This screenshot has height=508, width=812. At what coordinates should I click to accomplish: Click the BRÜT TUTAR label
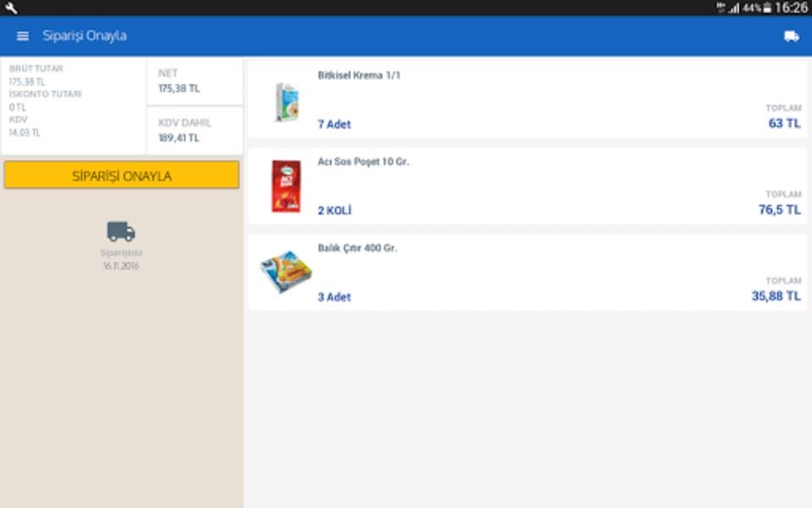(36, 69)
